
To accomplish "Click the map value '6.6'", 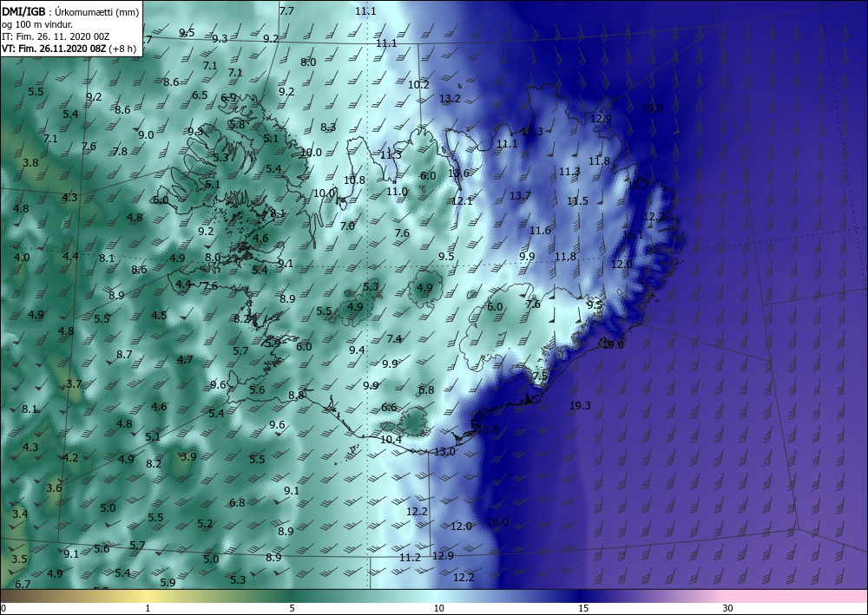I will [389, 408].
